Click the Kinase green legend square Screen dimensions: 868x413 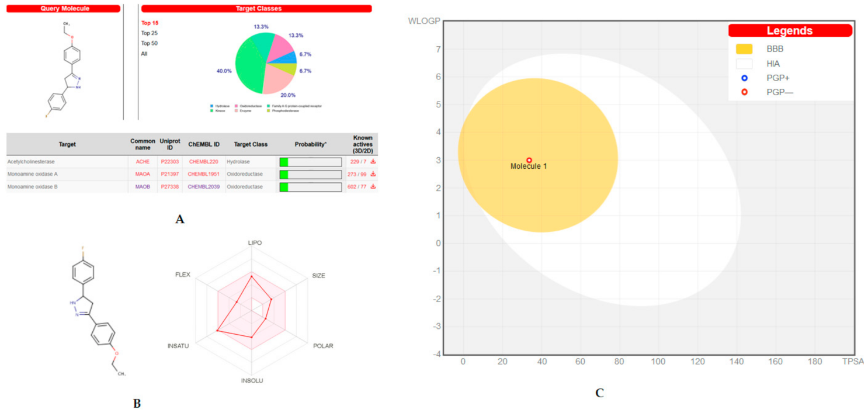[x=211, y=110]
